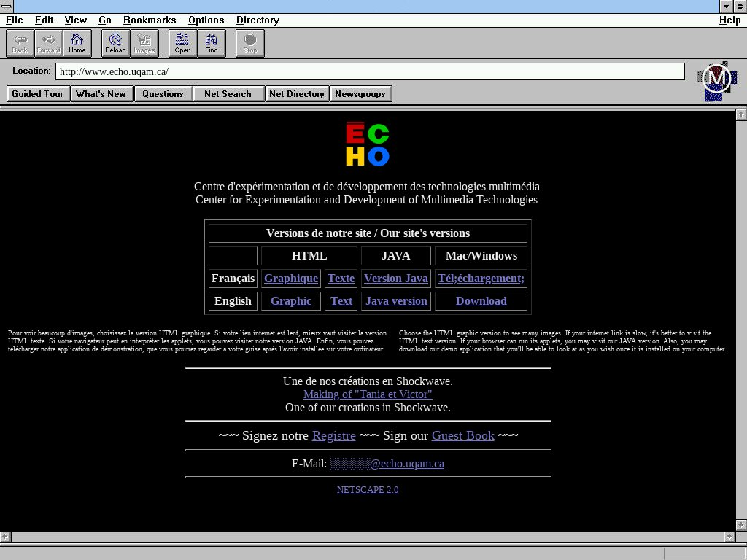Open the Newsgroups directory button

click(361, 93)
